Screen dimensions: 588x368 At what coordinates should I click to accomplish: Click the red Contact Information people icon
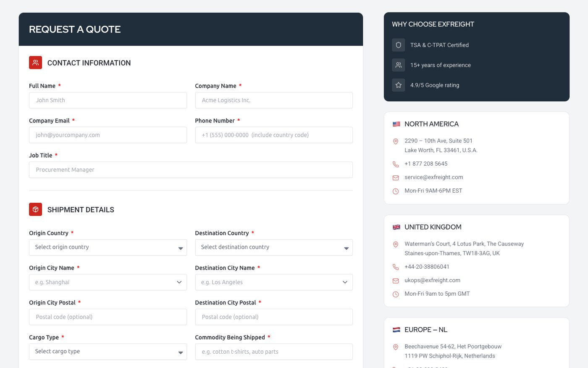35,63
